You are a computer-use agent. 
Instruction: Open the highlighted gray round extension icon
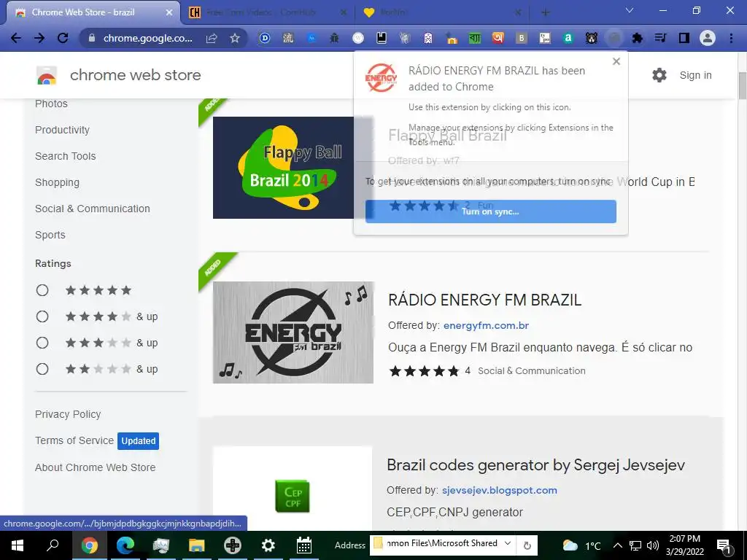tap(614, 38)
